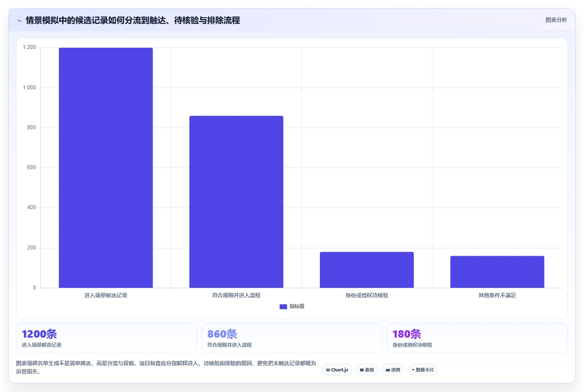Click the 进入场景候选记录 bar in chart

click(x=106, y=168)
